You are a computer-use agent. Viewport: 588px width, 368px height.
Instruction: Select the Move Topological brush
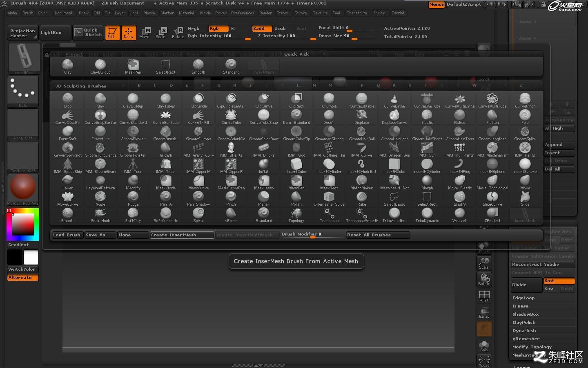tap(492, 182)
